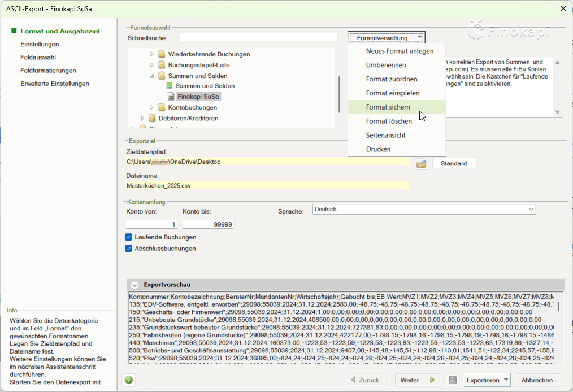Click the description box scroll-down arrow
The height and width of the screenshot is (392, 573).
[x=557, y=112]
